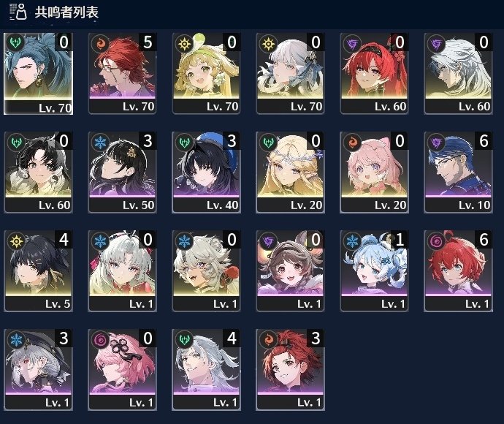
Task: Select the bearded blue-haired man Lv. 10 card
Action: [x=458, y=172]
